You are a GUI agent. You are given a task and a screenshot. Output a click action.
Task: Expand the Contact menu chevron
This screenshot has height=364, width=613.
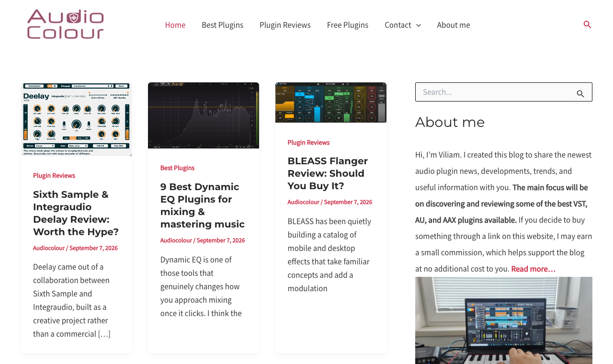point(419,25)
